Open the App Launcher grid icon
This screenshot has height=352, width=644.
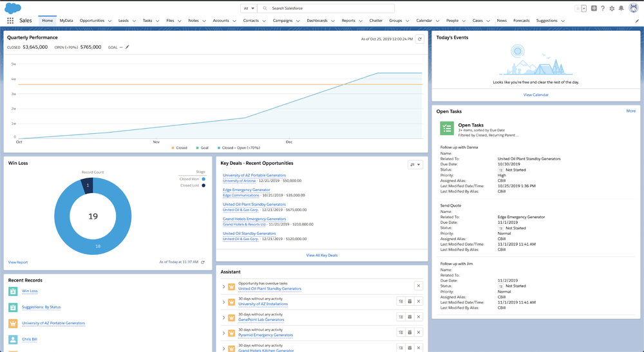click(10, 21)
